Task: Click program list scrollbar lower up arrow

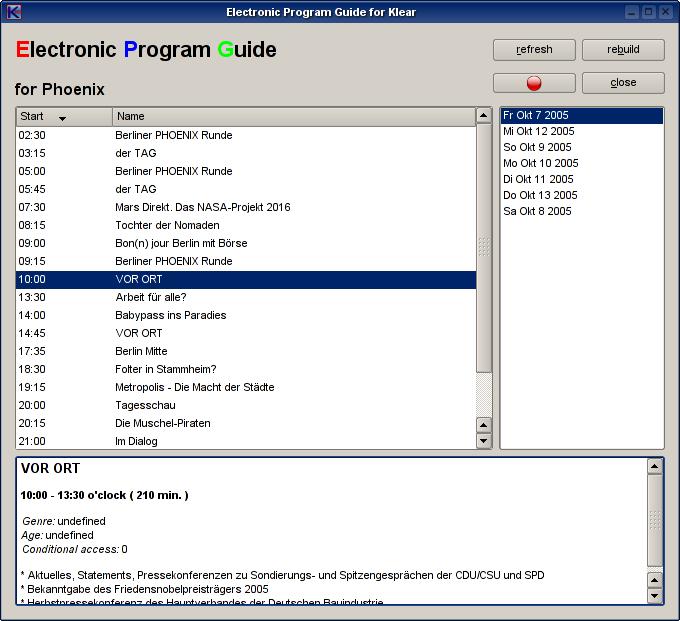Action: [x=484, y=425]
